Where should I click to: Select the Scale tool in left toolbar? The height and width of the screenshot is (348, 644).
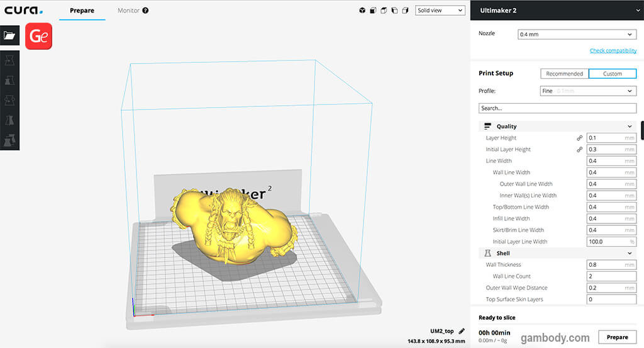pyautogui.click(x=9, y=81)
